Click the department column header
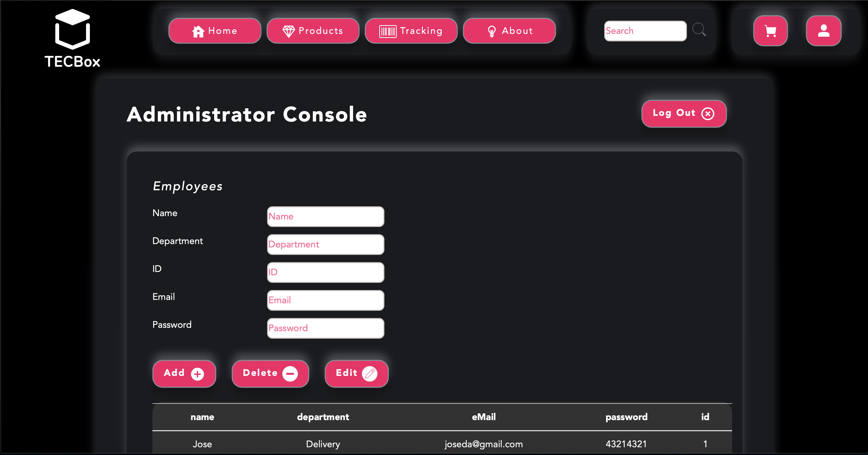This screenshot has height=455, width=868. (x=323, y=417)
